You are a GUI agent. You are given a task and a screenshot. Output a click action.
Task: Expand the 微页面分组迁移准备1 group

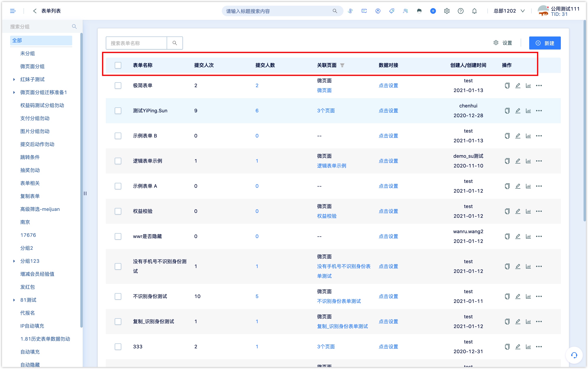[14, 92]
